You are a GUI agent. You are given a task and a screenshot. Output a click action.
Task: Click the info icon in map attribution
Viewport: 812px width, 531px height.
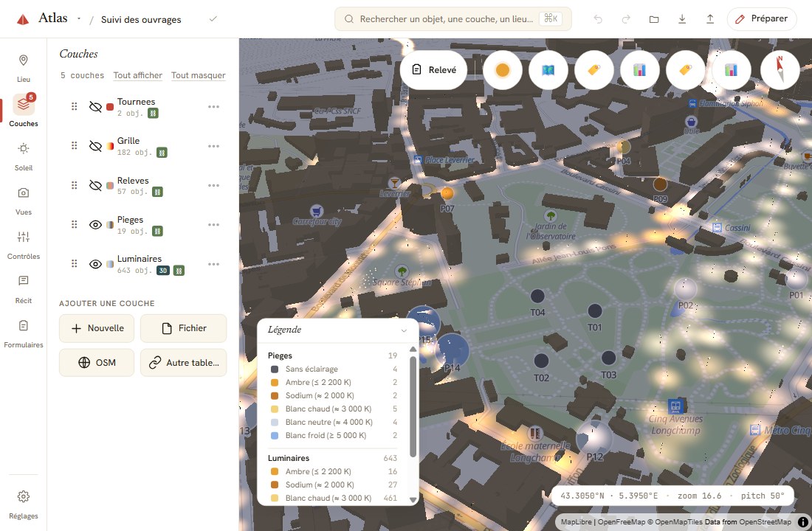(x=802, y=521)
